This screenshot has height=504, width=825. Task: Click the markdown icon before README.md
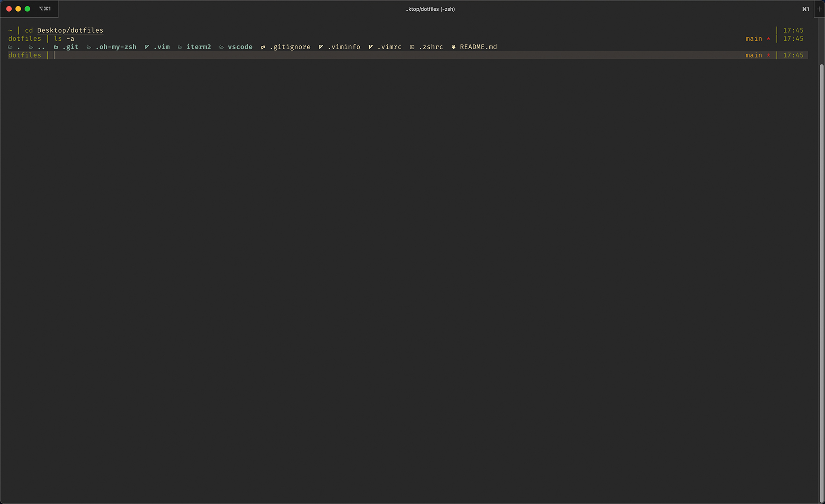click(x=453, y=47)
